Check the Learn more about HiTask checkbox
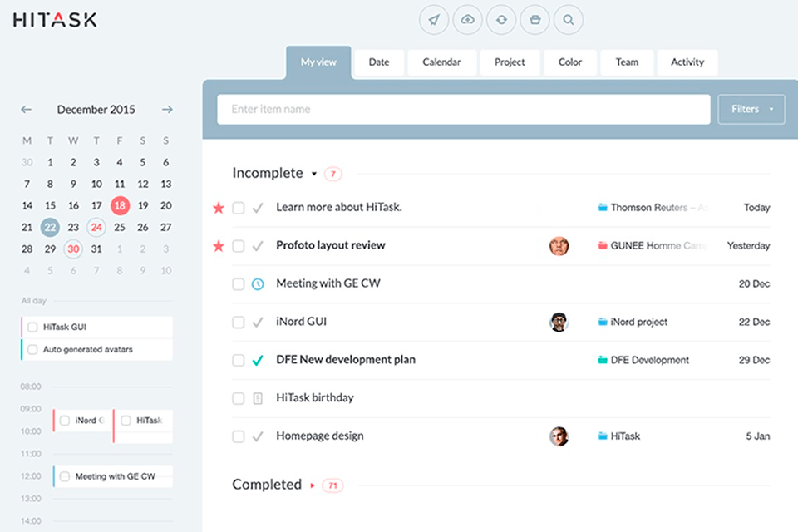 click(239, 208)
